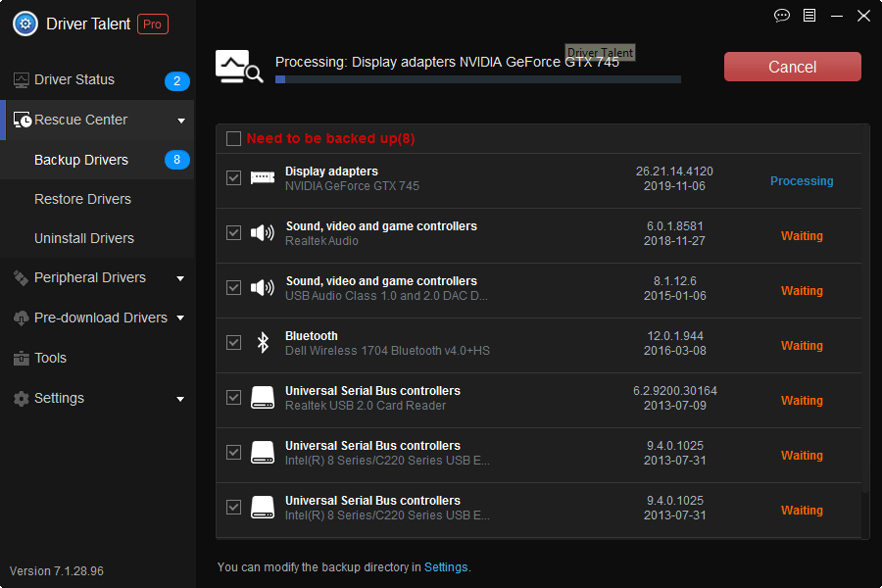Click the Bluetooth device icon
This screenshot has width=882, height=588.
pyautogui.click(x=262, y=342)
